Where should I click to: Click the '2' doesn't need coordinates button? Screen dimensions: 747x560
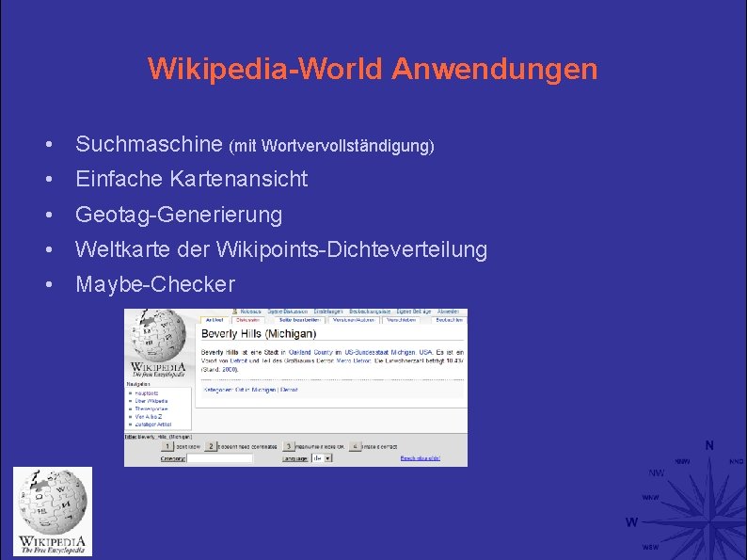pyautogui.click(x=211, y=446)
